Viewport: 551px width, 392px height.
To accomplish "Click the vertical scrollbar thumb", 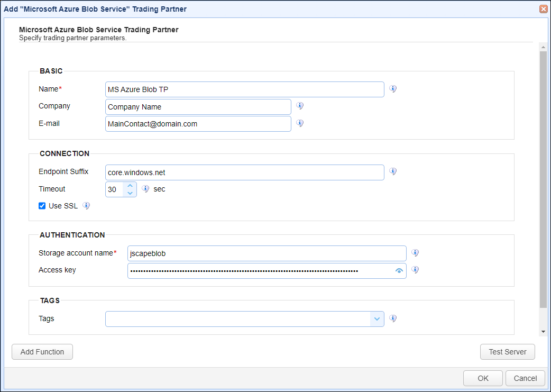I will point(543,179).
